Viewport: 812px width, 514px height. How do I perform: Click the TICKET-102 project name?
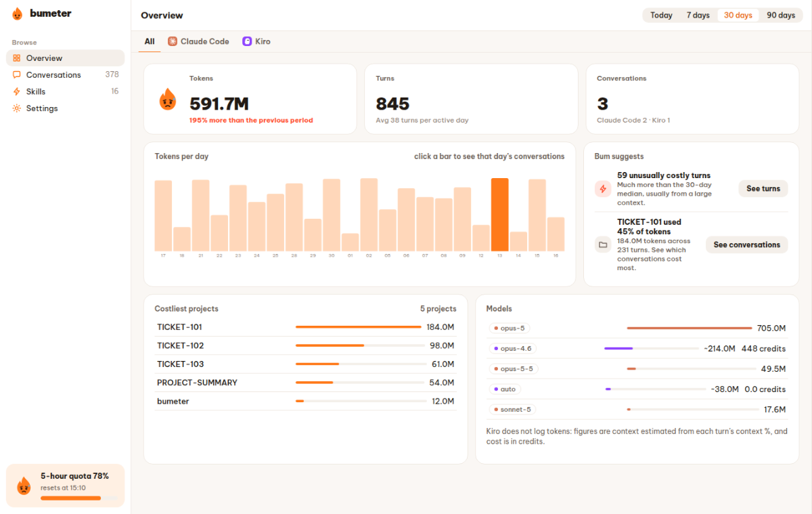click(x=180, y=345)
